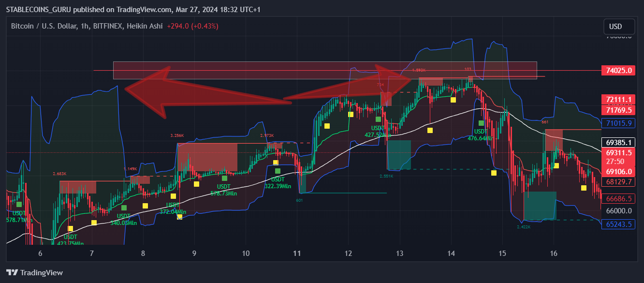Click date 16 on the time axis
This screenshot has width=644, height=283.
tap(554, 253)
